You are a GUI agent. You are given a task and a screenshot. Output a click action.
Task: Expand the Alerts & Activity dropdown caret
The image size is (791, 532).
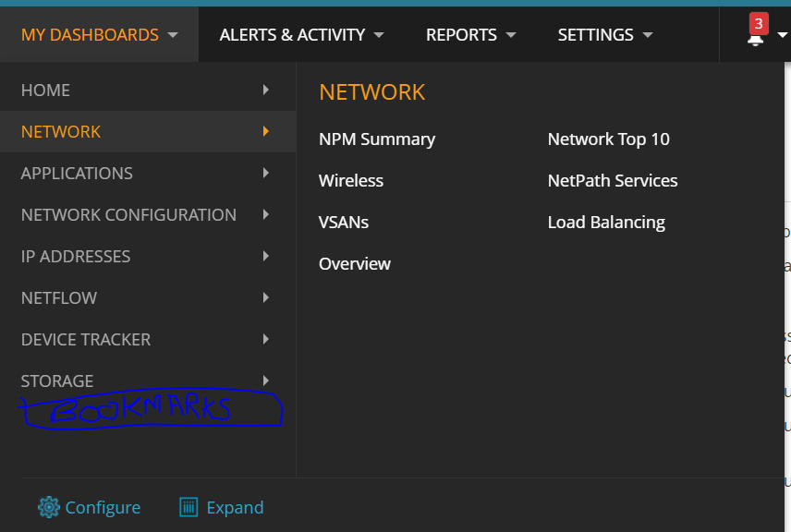379,35
